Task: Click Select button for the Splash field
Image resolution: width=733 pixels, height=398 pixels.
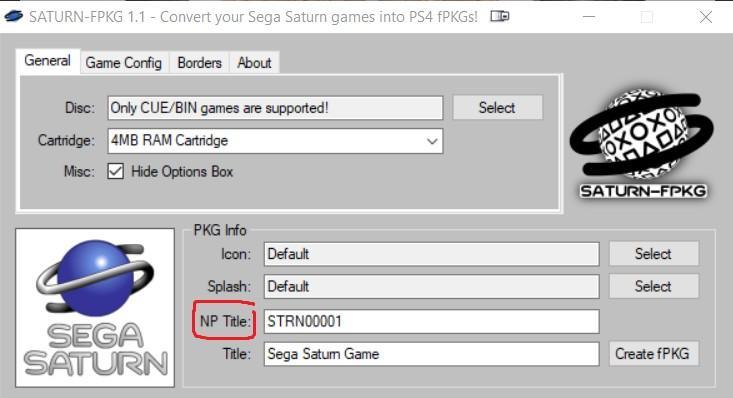Action: (654, 286)
